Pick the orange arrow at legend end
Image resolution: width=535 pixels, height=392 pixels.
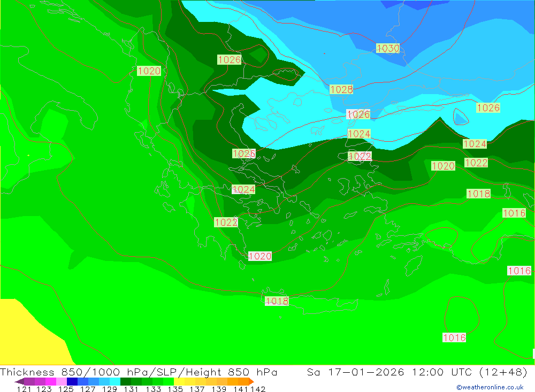click(251, 381)
